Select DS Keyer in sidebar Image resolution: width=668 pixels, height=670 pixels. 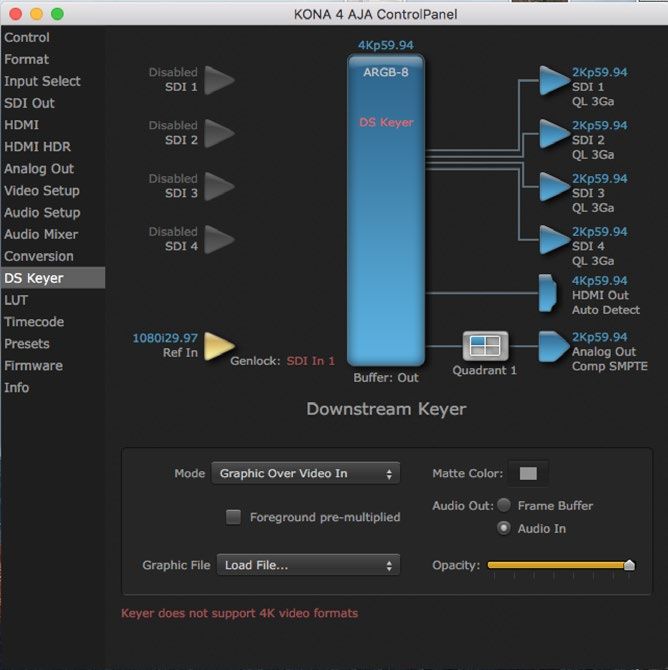click(53, 278)
